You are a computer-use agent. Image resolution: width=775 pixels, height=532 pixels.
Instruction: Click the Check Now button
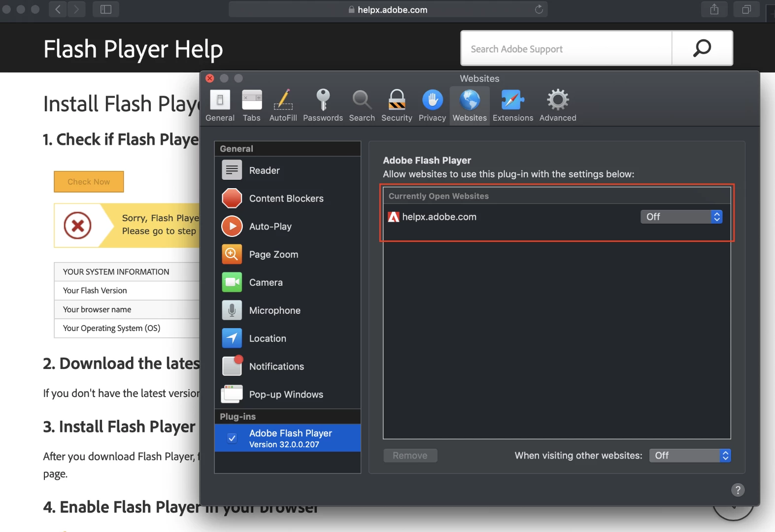tap(89, 182)
